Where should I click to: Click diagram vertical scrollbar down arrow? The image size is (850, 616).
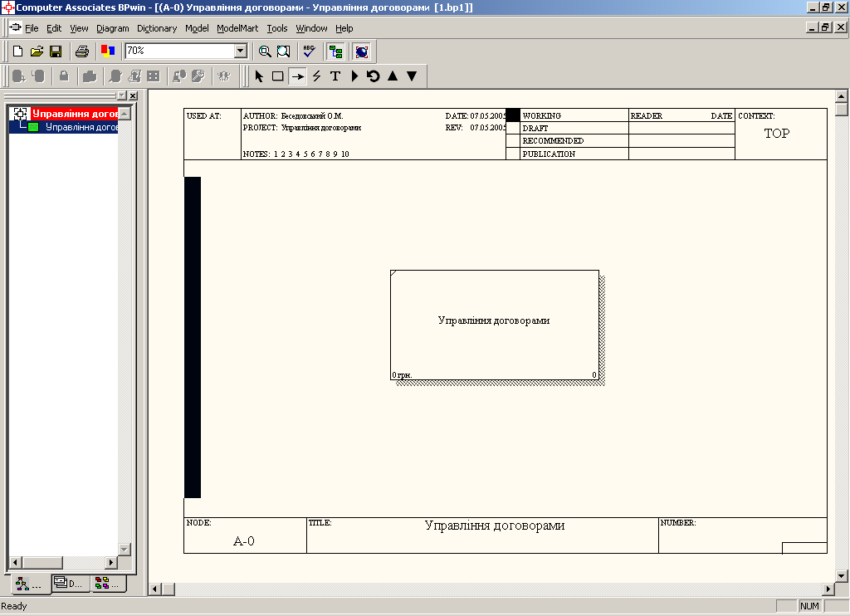tap(842, 576)
